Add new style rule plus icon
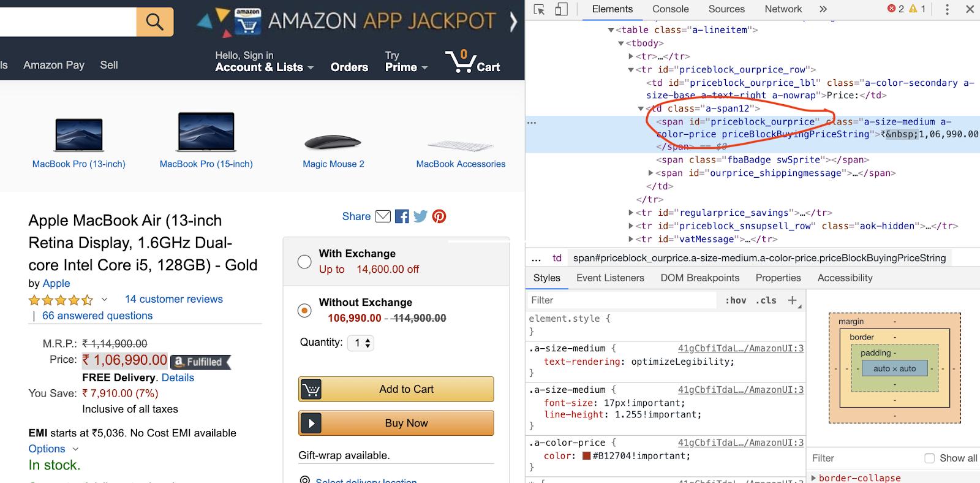This screenshot has height=483, width=980. (793, 300)
